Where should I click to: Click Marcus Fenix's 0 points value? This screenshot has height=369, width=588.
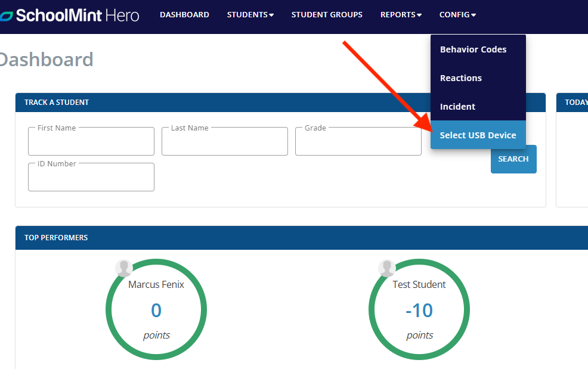pos(156,311)
